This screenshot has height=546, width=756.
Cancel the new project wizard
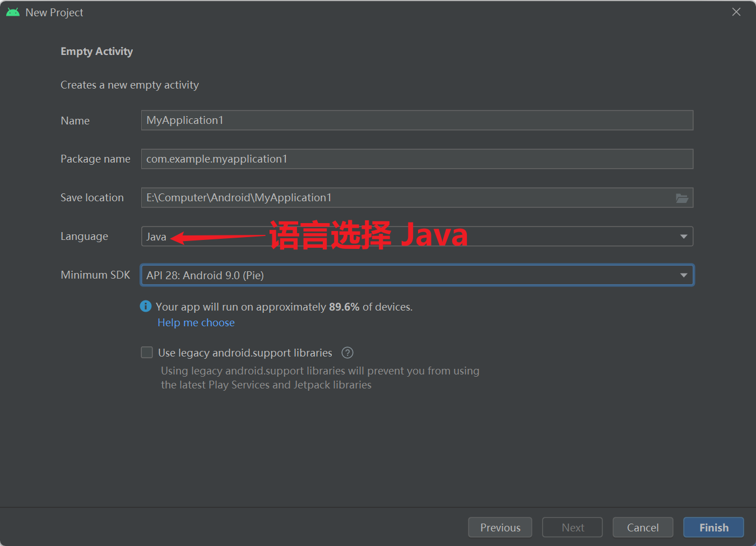[643, 528]
